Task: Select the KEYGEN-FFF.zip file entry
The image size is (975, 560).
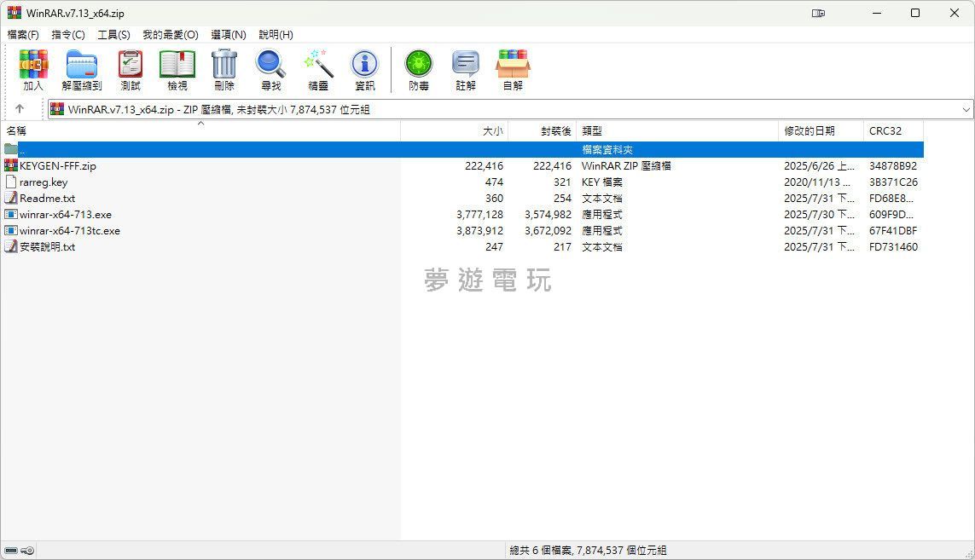Action: pos(58,166)
